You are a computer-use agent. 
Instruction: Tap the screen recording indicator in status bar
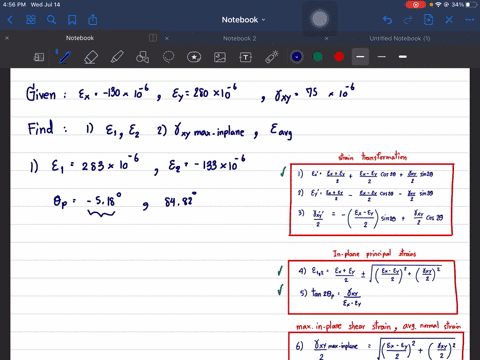click(416, 5)
